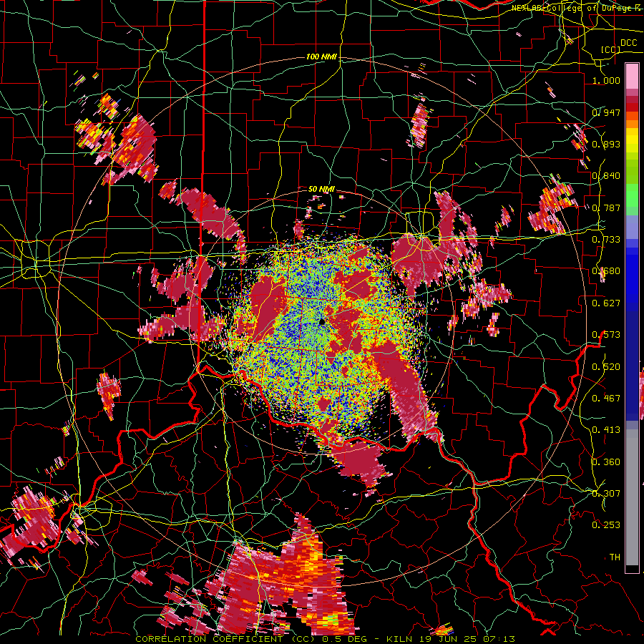This screenshot has height=644, width=644.
Task: Click the black radar site marker at center
Action: point(322,322)
